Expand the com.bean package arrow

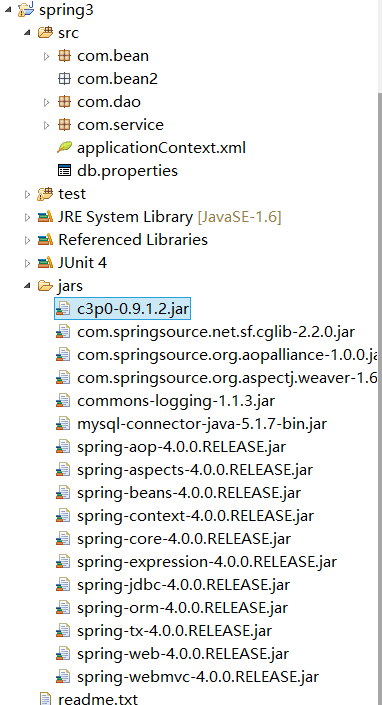pos(46,56)
